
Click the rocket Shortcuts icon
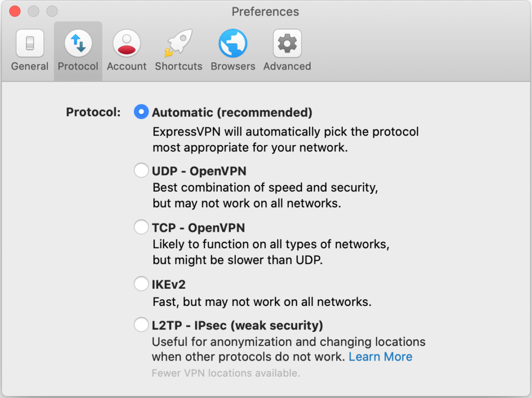[x=178, y=43]
